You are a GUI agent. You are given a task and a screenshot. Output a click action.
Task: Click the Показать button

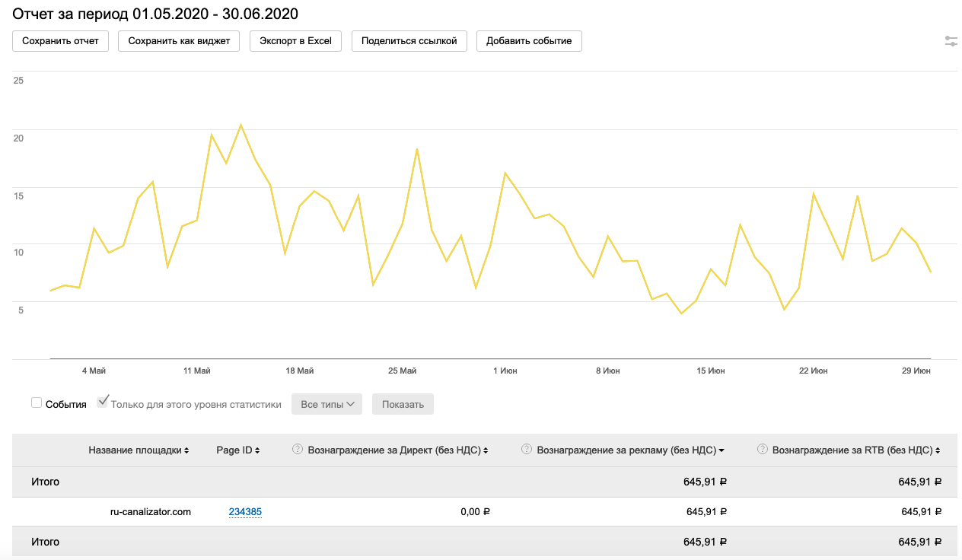pyautogui.click(x=403, y=404)
